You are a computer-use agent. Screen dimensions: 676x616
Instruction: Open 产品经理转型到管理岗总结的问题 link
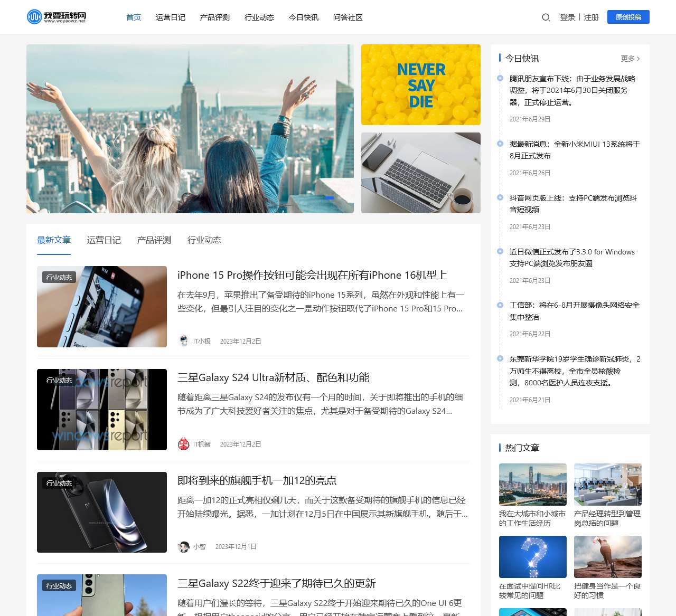(x=607, y=518)
